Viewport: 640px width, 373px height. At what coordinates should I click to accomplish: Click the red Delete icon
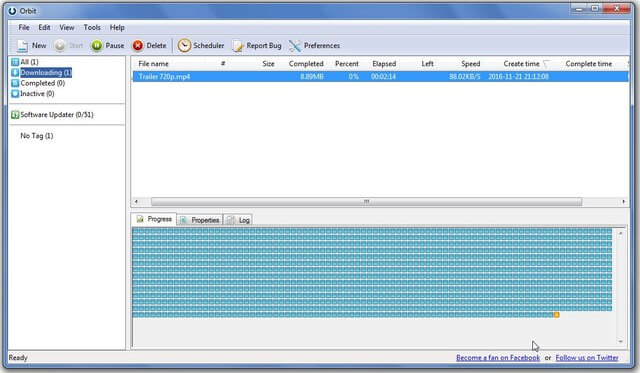138,46
